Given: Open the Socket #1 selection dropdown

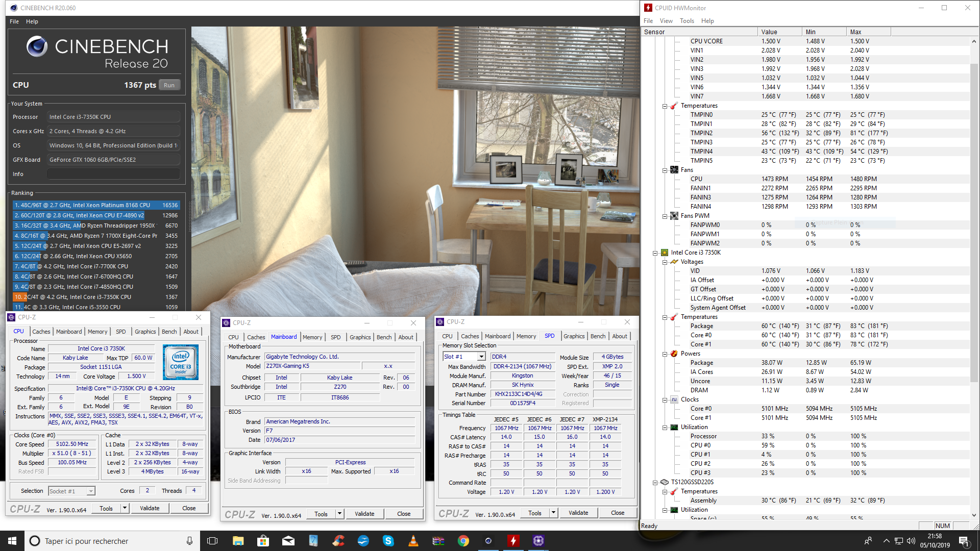Looking at the screenshot, I should (x=90, y=491).
